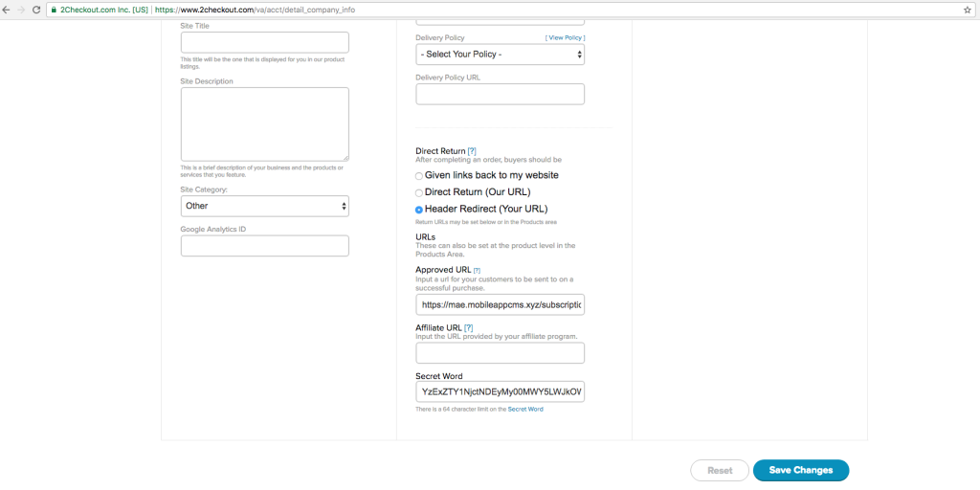
Task: Select Given links back to my website
Action: [x=419, y=176]
